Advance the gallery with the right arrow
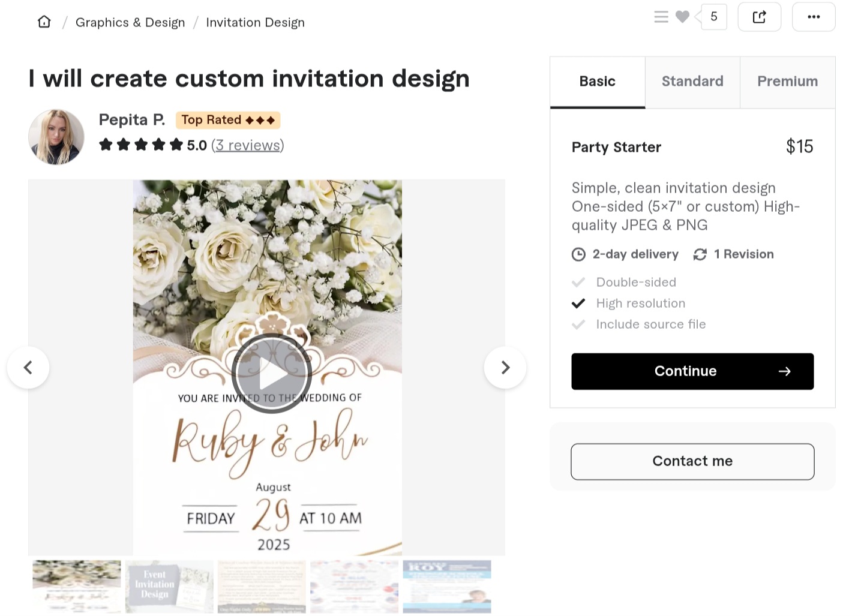 pos(505,367)
